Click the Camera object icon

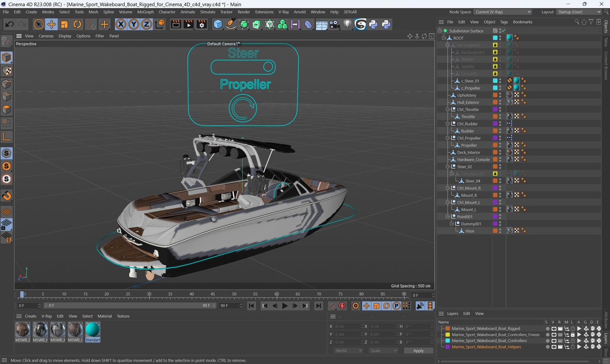[x=334, y=24]
